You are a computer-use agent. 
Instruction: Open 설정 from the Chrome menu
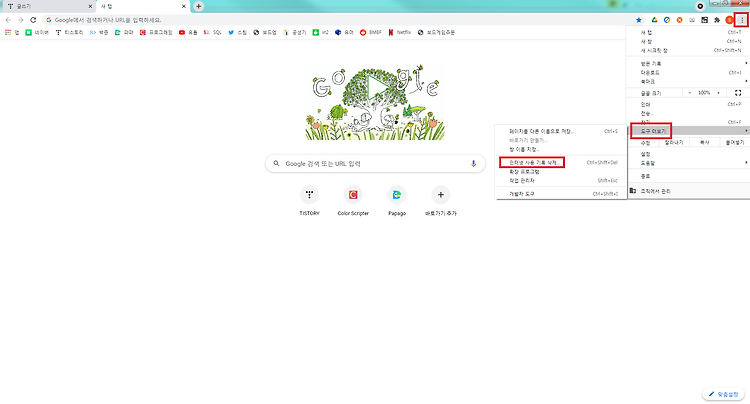tap(687, 154)
